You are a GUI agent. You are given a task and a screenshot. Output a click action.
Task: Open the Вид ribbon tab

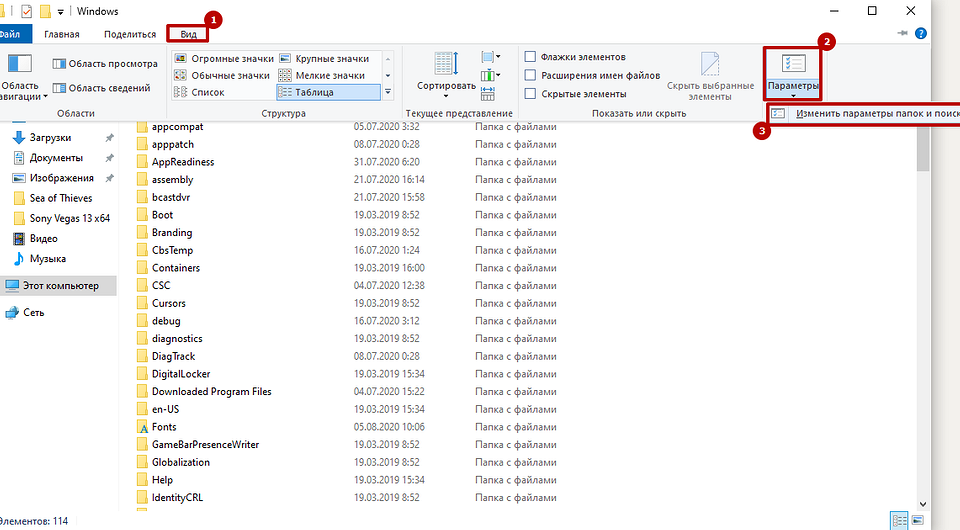click(187, 34)
